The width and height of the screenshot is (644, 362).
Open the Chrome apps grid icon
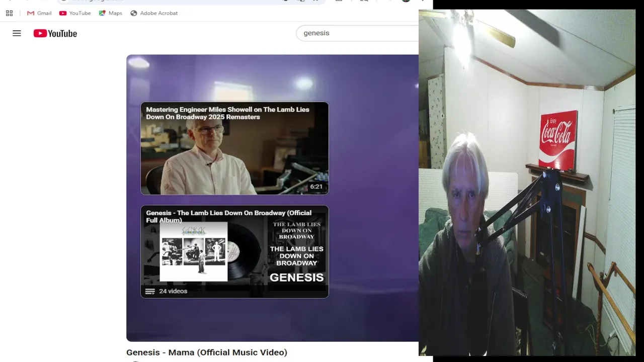(x=9, y=13)
